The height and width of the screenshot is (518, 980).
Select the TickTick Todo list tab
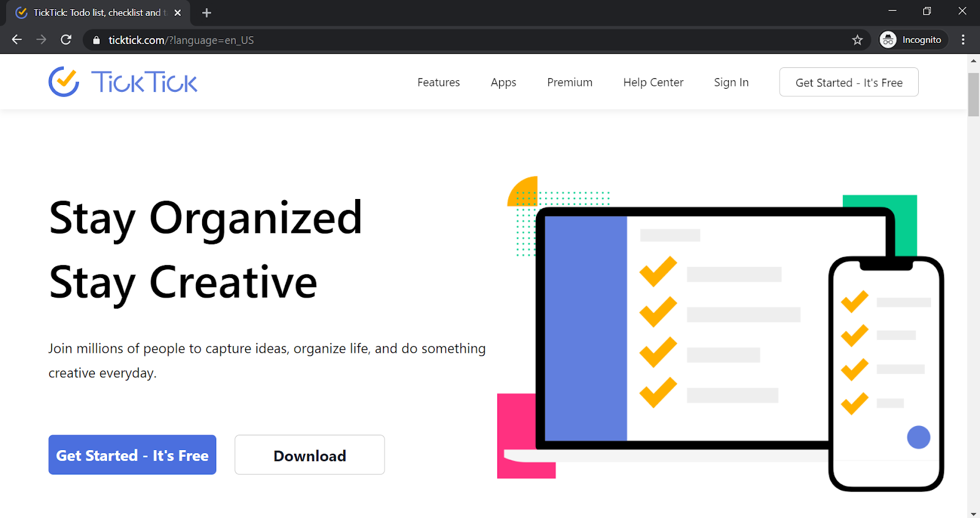tap(98, 13)
